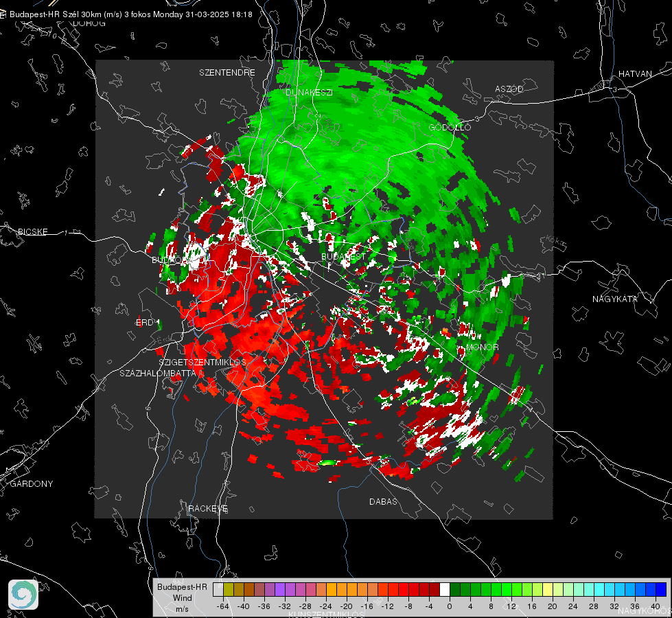The height and width of the screenshot is (618, 672).
Task: Click the ASZÓD town label
Action: [509, 89]
